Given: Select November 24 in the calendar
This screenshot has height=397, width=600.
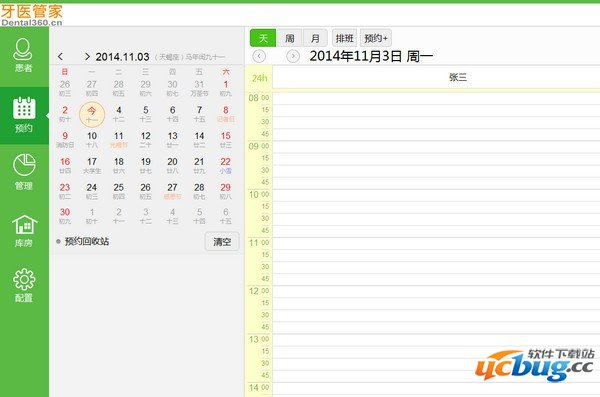Looking at the screenshot, I should (92, 191).
